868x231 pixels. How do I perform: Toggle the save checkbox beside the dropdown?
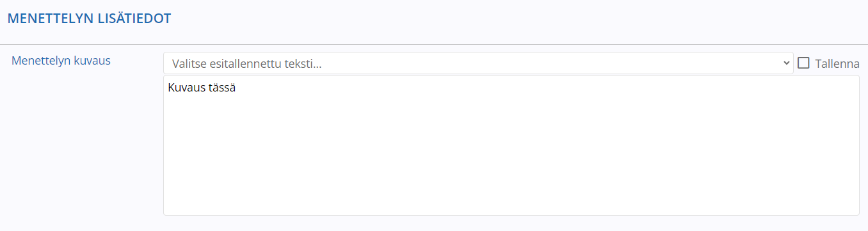[804, 63]
